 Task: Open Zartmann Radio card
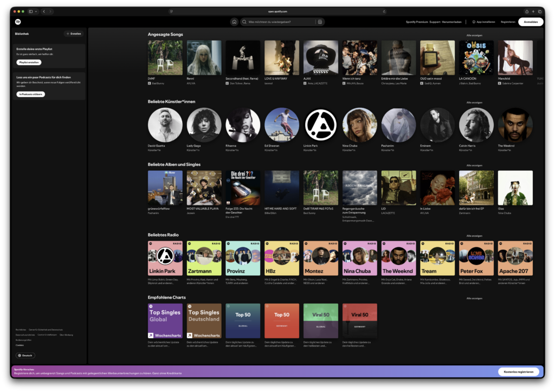[204, 258]
